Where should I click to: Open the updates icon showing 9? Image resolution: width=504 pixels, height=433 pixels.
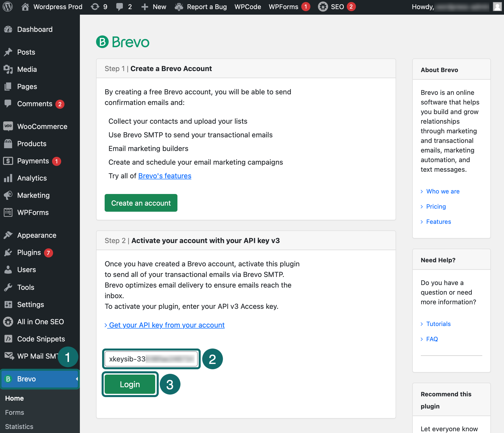96,7
